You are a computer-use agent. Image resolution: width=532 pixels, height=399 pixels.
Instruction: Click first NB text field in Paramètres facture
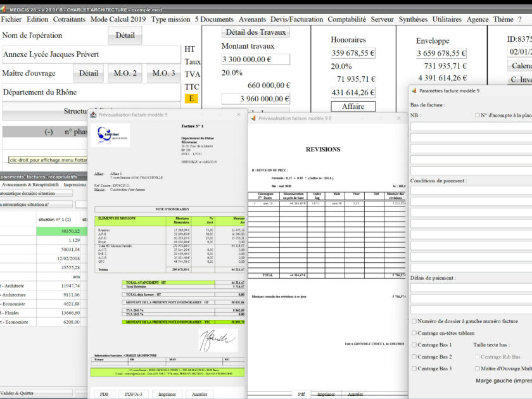[x=471, y=127]
